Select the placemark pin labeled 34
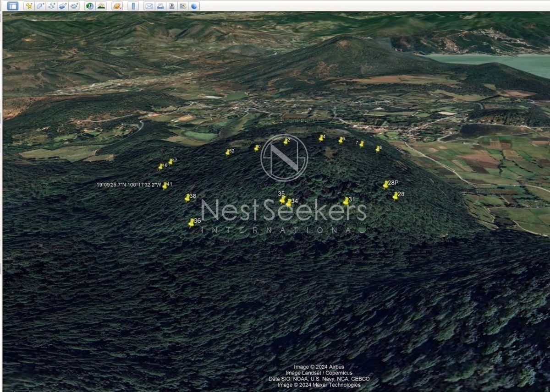550x392 pixels. pyautogui.click(x=288, y=203)
